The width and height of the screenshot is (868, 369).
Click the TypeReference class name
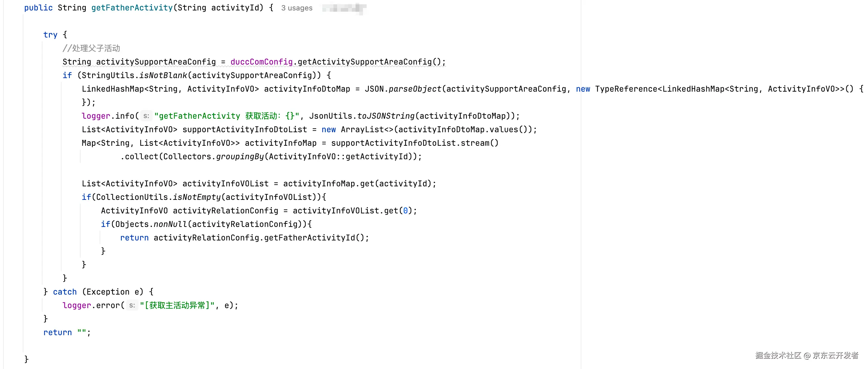[626, 89]
